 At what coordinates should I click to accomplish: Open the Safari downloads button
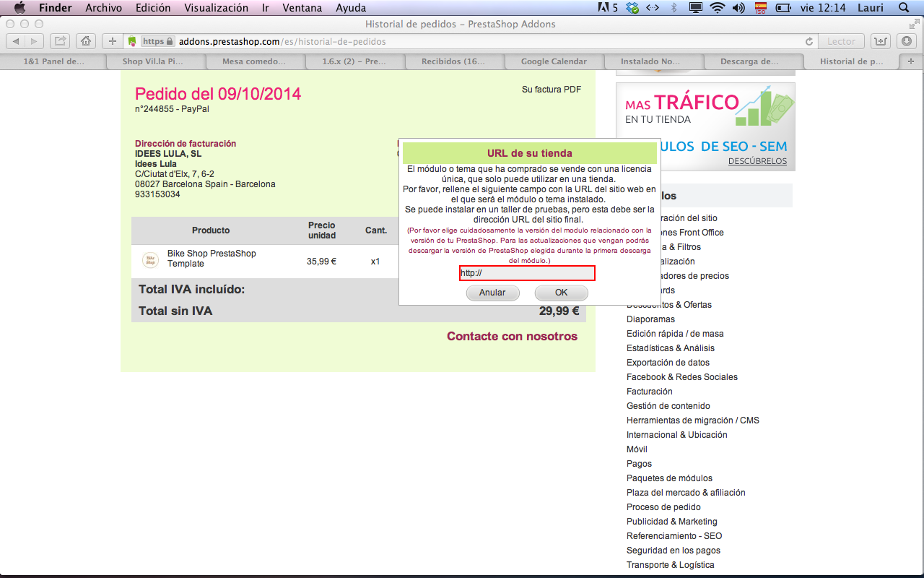pyautogui.click(x=907, y=41)
